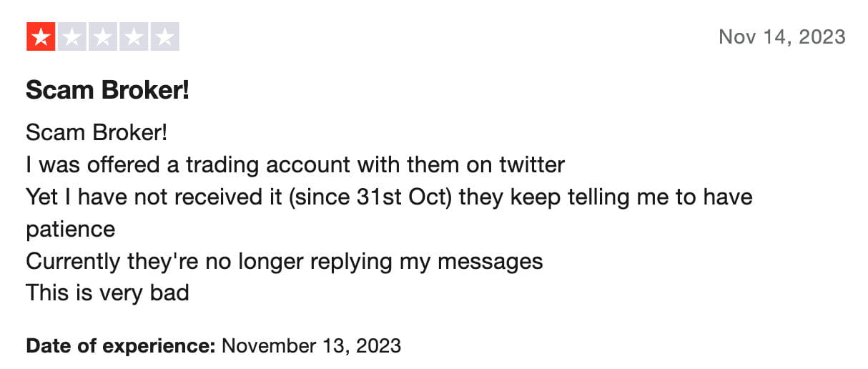Click the line "This is very bad"
The image size is (868, 369).
pyautogui.click(x=107, y=292)
